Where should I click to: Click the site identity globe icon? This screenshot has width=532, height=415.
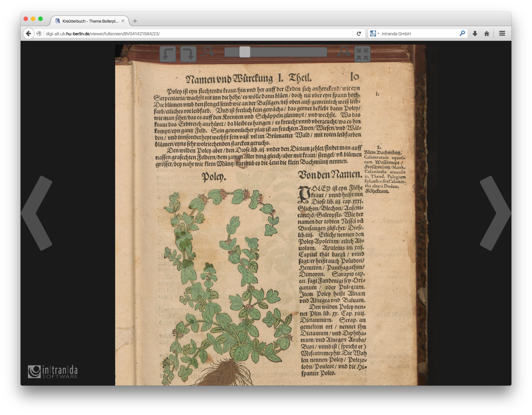point(39,34)
